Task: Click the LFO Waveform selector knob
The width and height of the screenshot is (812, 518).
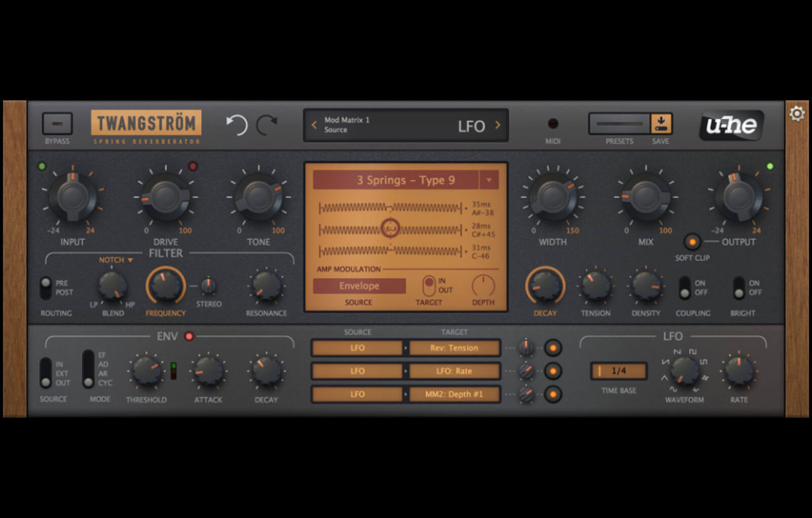Action: coord(685,371)
